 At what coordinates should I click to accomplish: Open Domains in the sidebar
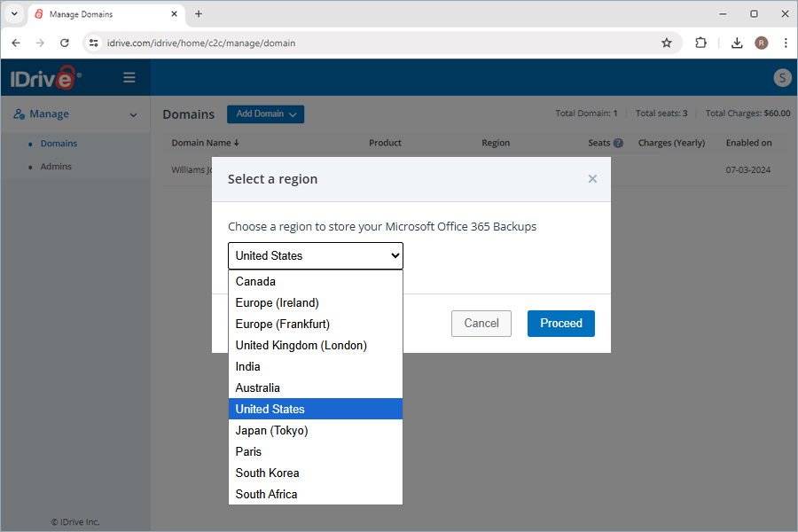[x=59, y=144]
